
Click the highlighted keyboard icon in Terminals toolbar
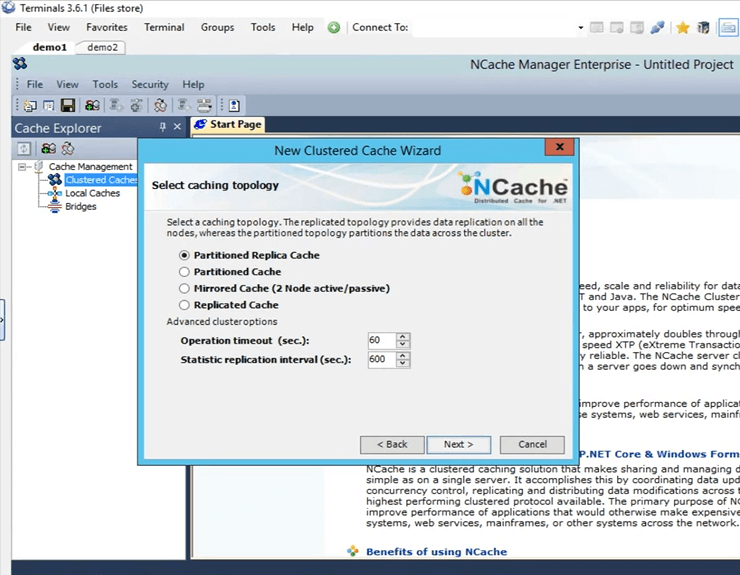point(728,28)
